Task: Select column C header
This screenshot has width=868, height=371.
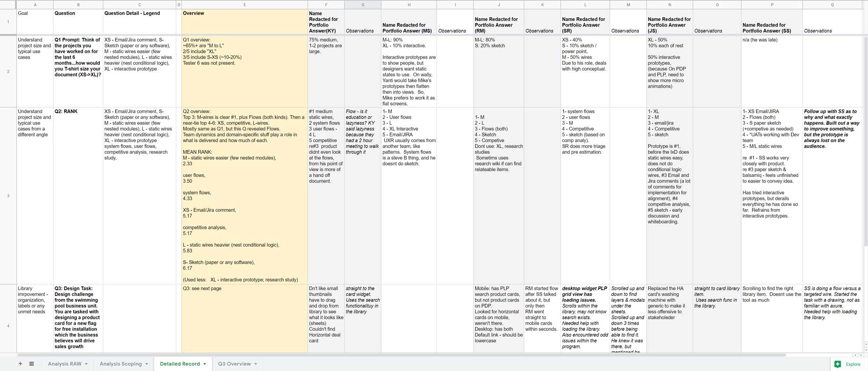Action: tap(140, 5)
